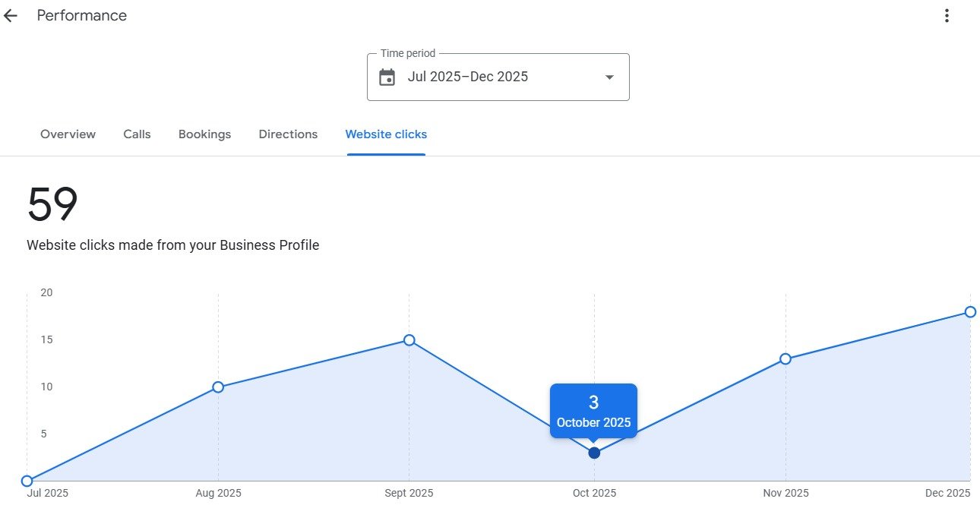Click the blue October 2025 tooltip
This screenshot has width=980, height=524.
coord(593,411)
